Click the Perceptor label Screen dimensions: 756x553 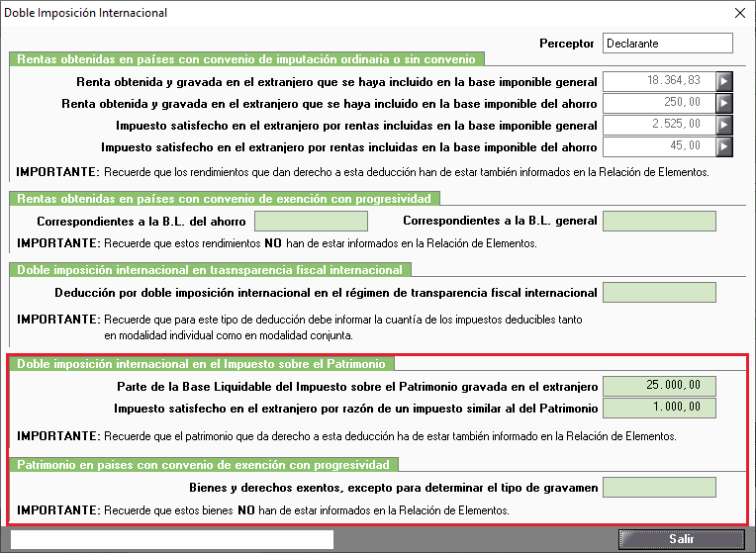[567, 44]
